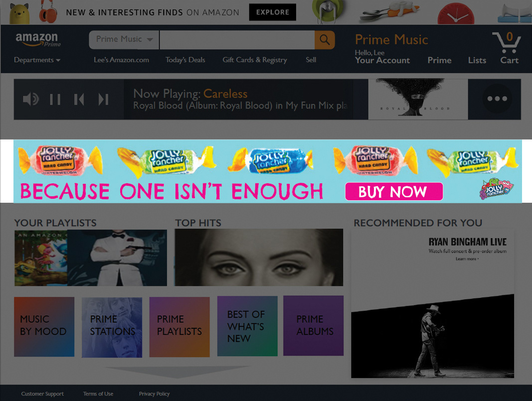Open Privacy Policy link
Viewport: 532px width, 401px height.
point(154,394)
